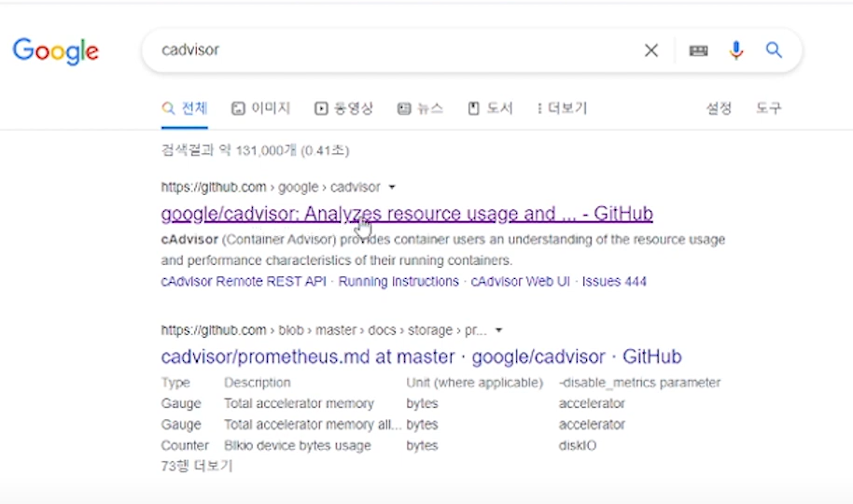Click the 'Description' column header
Image resolution: width=853 pixels, height=504 pixels.
click(x=258, y=383)
